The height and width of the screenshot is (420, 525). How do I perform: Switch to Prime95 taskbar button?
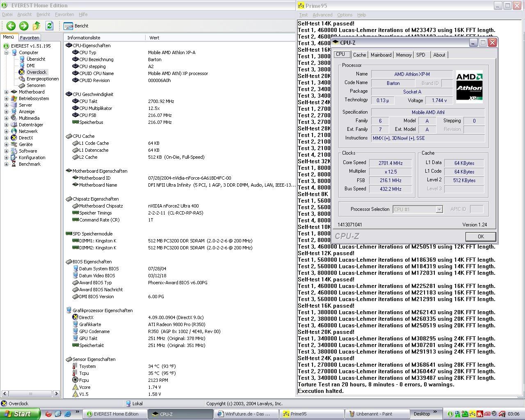[312, 414]
